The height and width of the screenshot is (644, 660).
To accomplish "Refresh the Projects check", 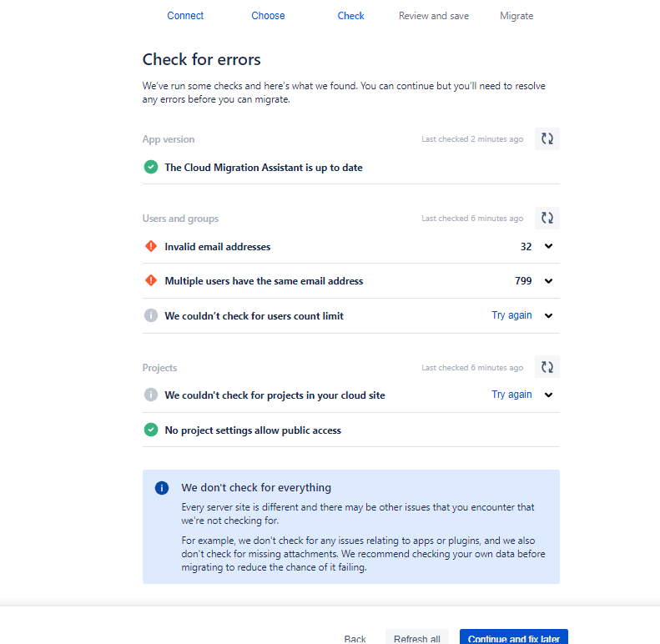I will (547, 367).
